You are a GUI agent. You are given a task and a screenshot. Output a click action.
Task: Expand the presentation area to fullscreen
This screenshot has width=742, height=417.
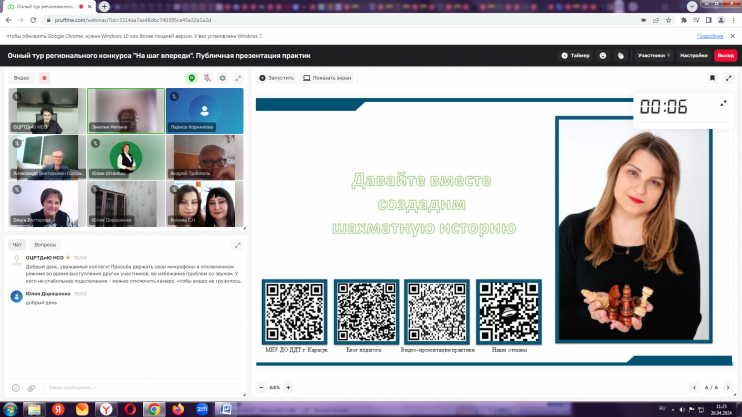click(x=729, y=77)
